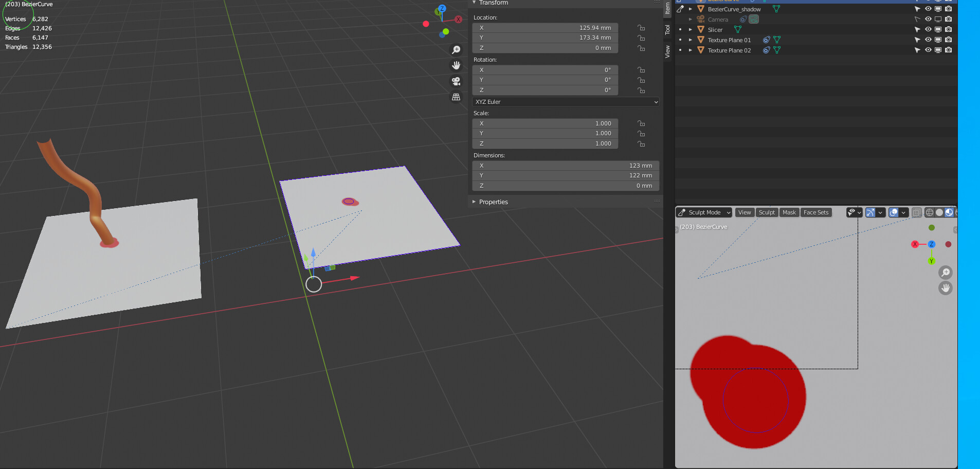Click the pan hand icon in main viewport
Screen dimensions: 980x469
[x=456, y=65]
